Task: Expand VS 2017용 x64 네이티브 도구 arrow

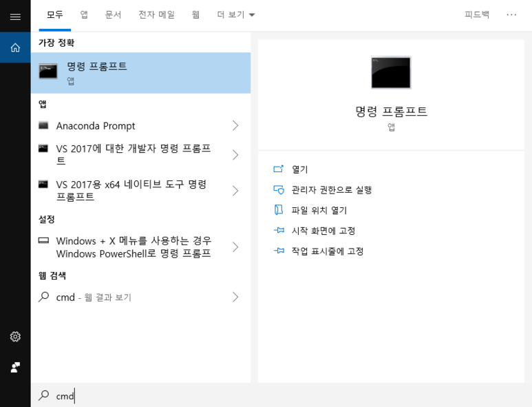Action: pos(235,191)
